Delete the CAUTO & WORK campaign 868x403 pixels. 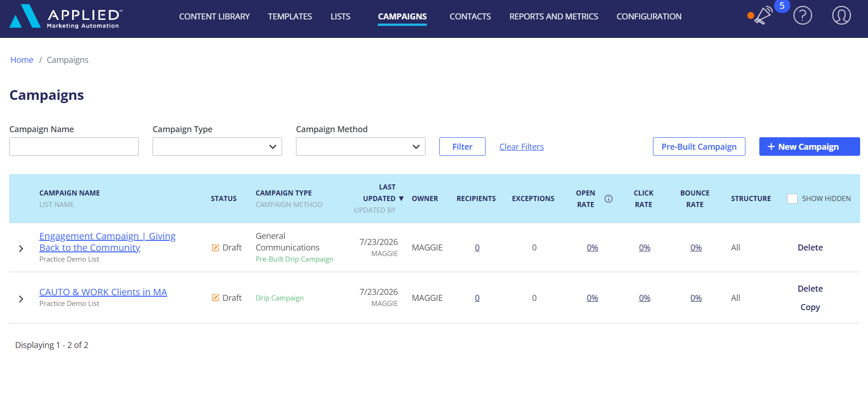pos(810,289)
